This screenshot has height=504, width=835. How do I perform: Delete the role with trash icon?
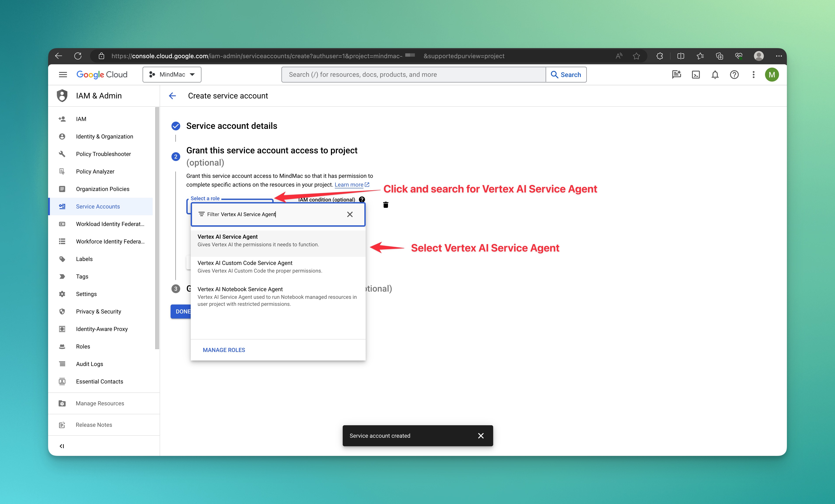point(386,205)
